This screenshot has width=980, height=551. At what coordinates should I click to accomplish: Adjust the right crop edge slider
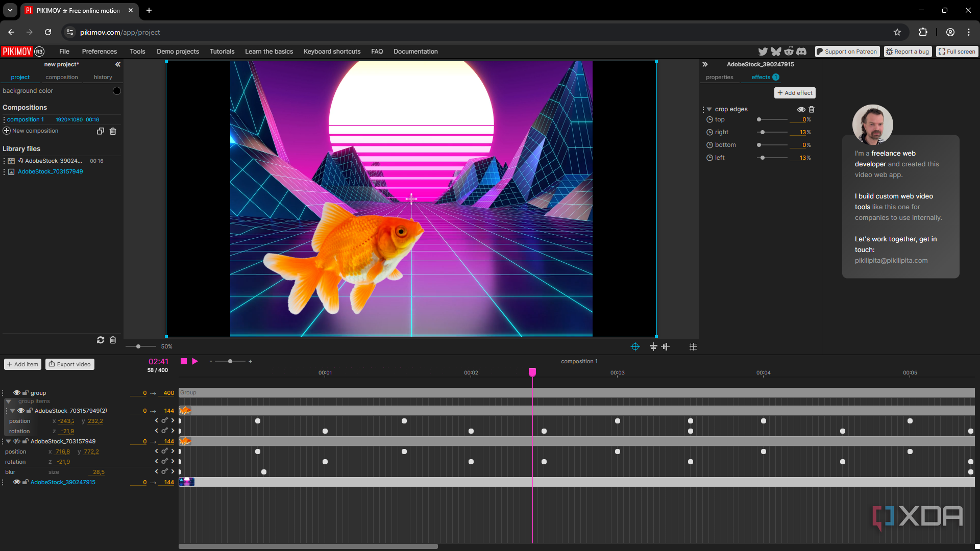(763, 132)
